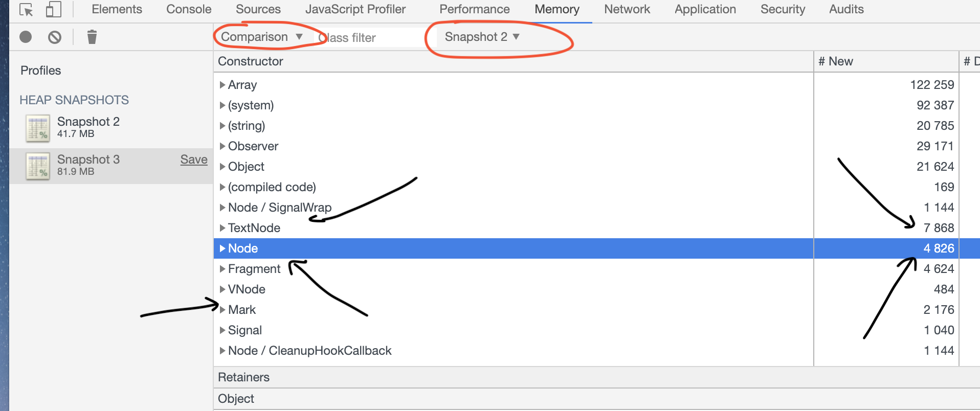The image size is (980, 411).
Task: Click the record heap snapshot button
Action: pyautogui.click(x=26, y=37)
